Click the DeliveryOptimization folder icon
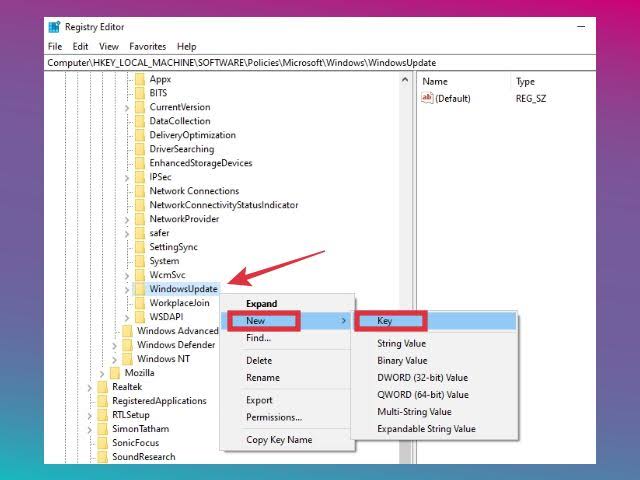The image size is (640, 480). click(x=140, y=135)
